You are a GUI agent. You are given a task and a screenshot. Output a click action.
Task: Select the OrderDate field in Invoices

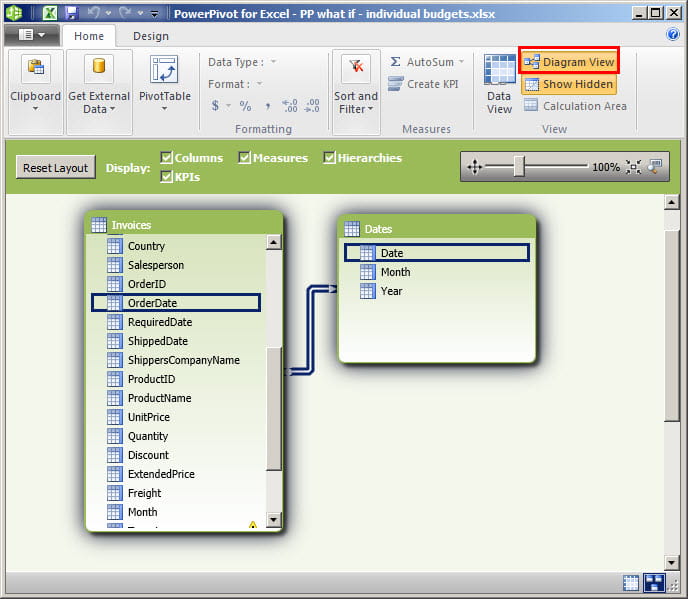tap(175, 303)
